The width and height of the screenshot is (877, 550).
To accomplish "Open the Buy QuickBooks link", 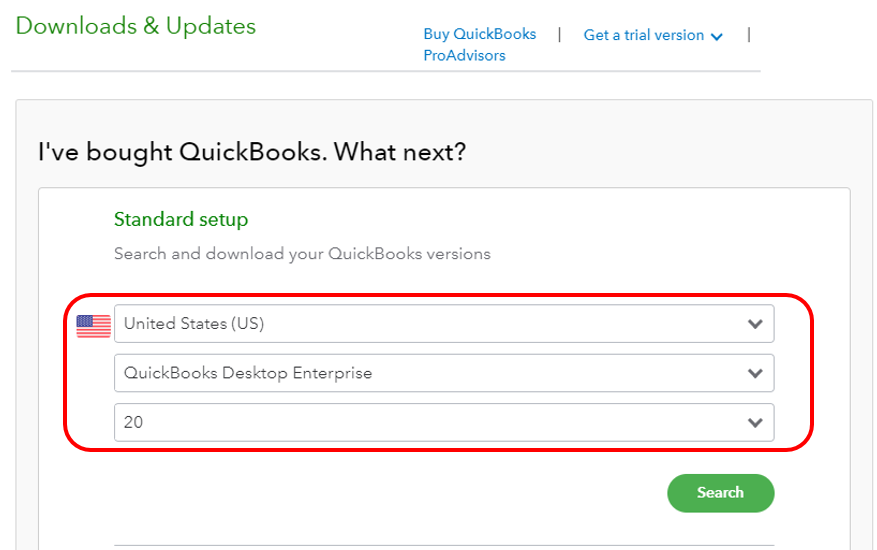I will coord(479,34).
